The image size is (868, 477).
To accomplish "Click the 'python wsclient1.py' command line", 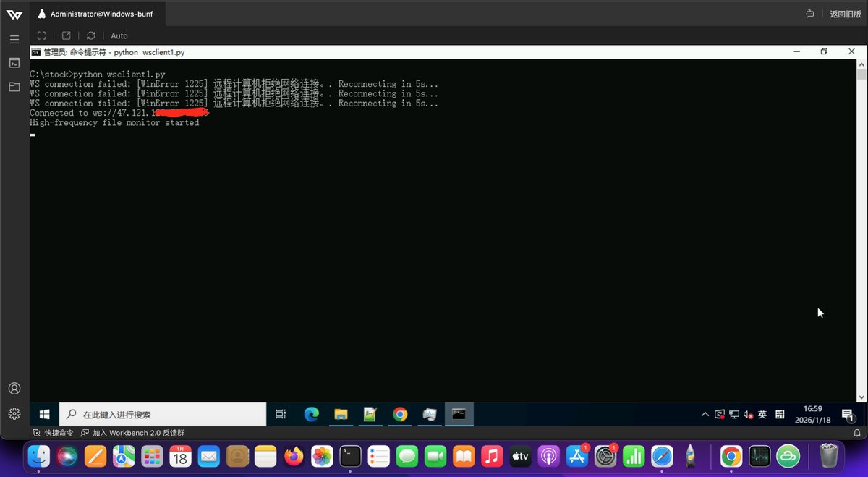I will click(x=98, y=74).
